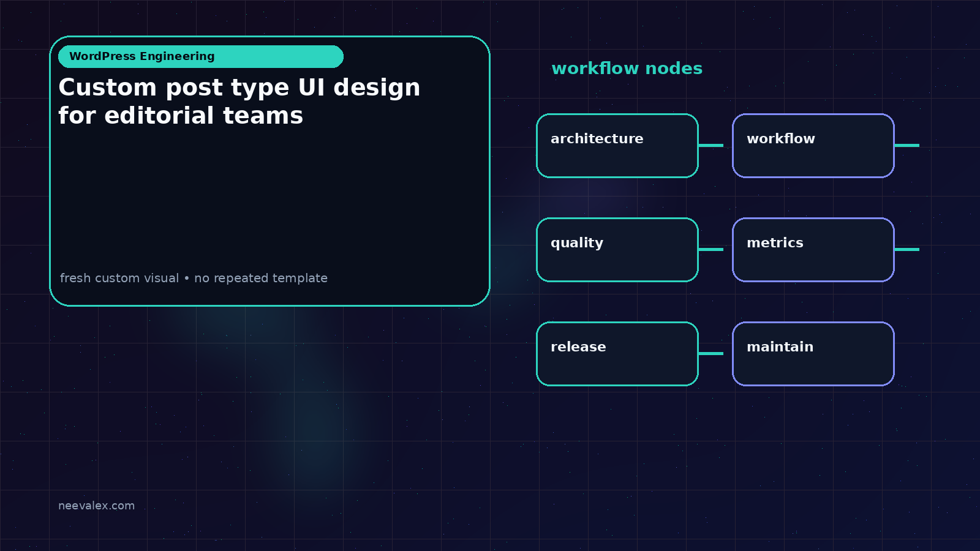Click the 'workflow nodes' heading
This screenshot has height=551, width=980.
click(x=627, y=69)
